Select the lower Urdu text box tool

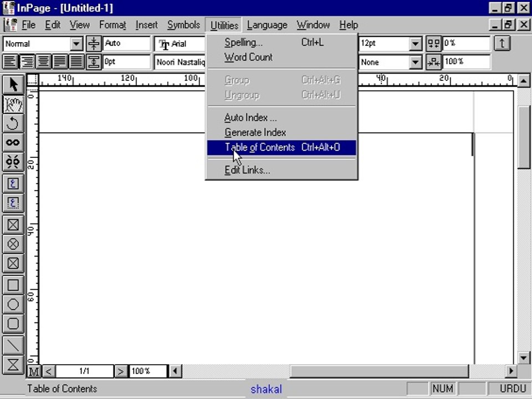[13, 203]
